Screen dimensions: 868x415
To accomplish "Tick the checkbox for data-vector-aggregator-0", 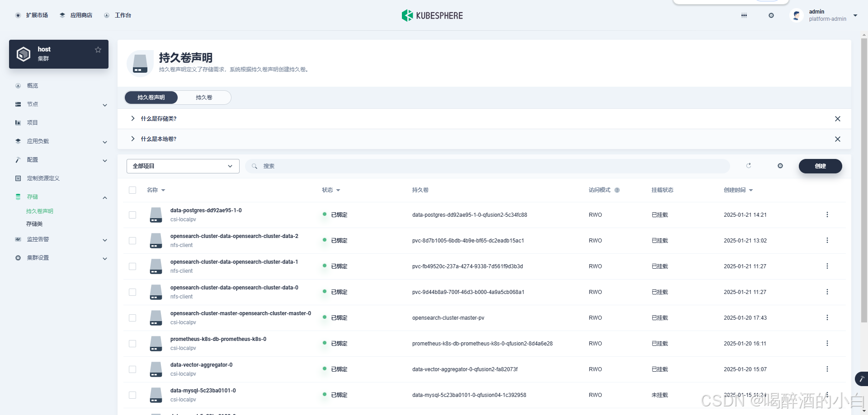I will click(x=132, y=369).
